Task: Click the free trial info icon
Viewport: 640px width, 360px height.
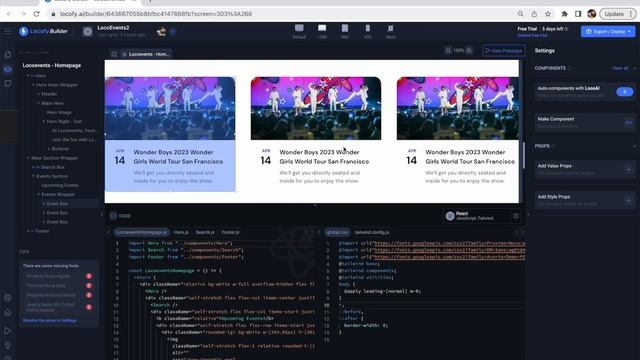Action: pos(566,29)
